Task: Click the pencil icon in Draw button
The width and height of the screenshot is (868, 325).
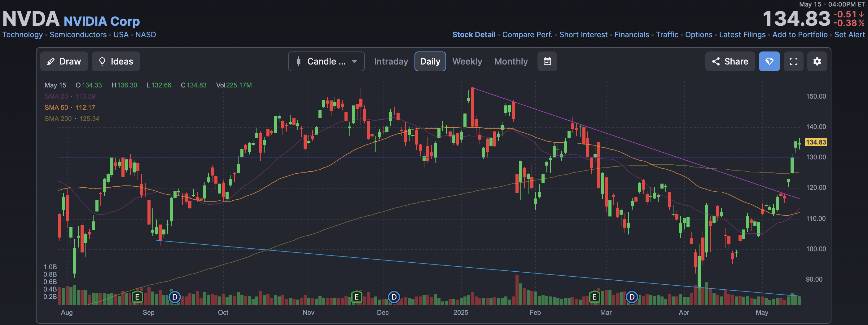Action: point(50,61)
